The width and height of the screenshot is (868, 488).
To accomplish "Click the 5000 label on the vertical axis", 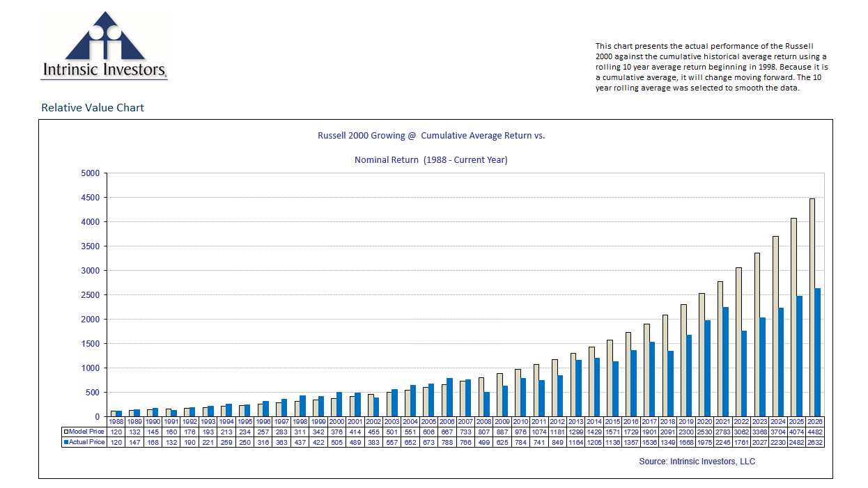I will tap(91, 173).
